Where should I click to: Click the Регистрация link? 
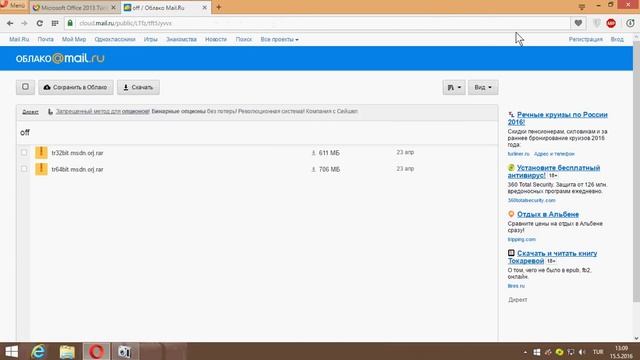coord(586,39)
